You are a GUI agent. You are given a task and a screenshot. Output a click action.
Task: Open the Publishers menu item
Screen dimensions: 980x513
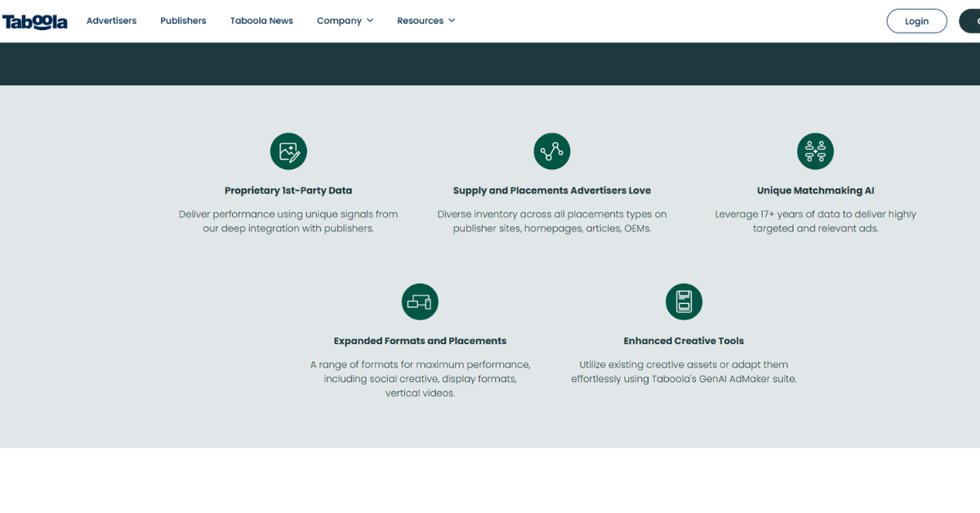(x=183, y=20)
